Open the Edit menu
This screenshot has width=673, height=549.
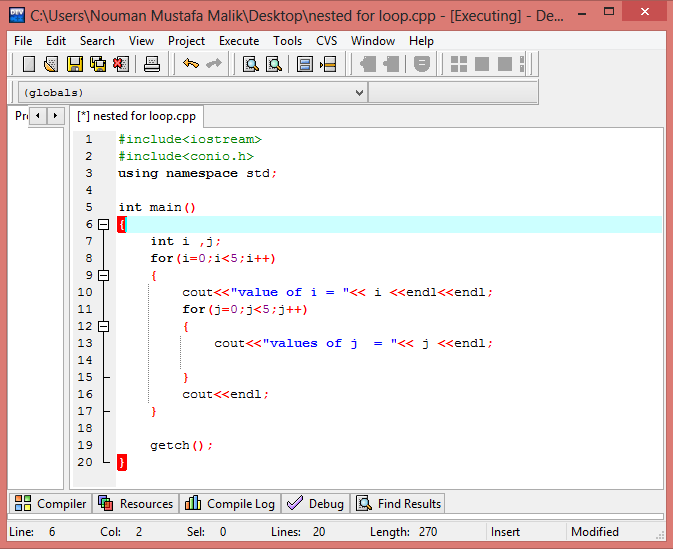(56, 41)
